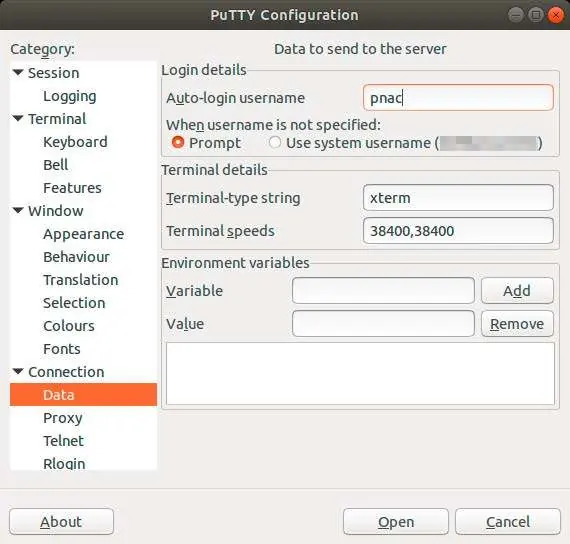Go to Bell settings
The height and width of the screenshot is (544, 570).
55,165
